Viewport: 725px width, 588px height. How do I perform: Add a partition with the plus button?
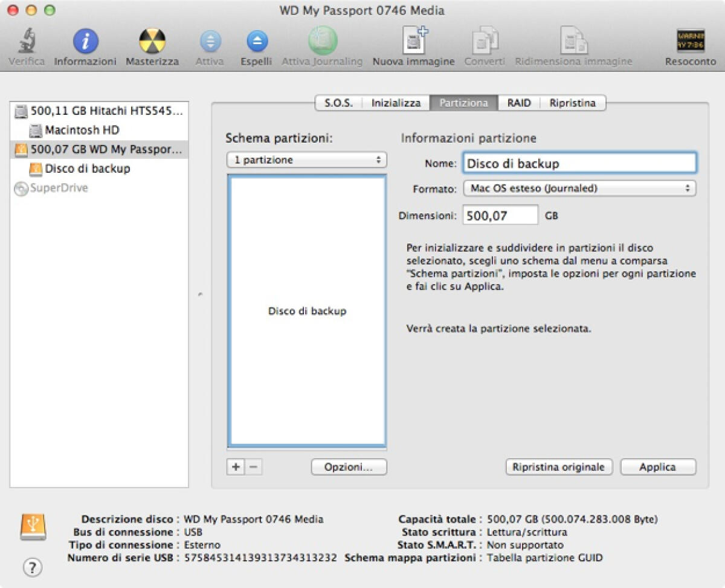[x=236, y=467]
